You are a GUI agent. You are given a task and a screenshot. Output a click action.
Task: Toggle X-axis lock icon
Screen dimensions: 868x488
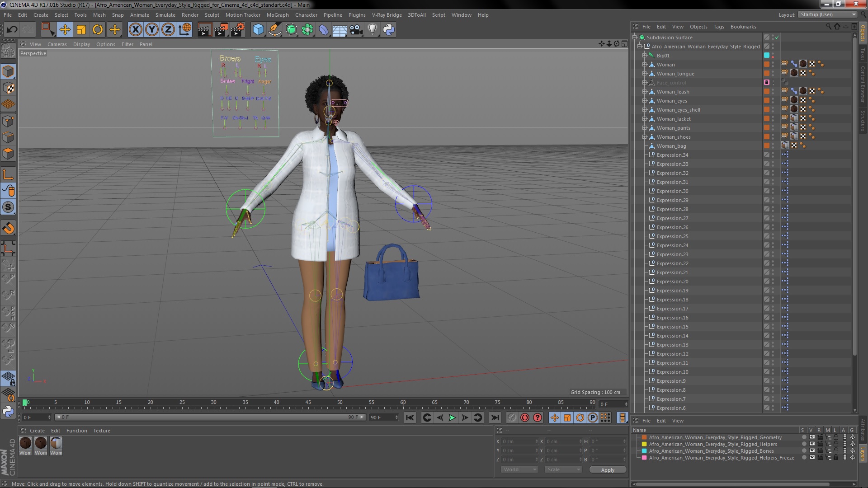[135, 30]
